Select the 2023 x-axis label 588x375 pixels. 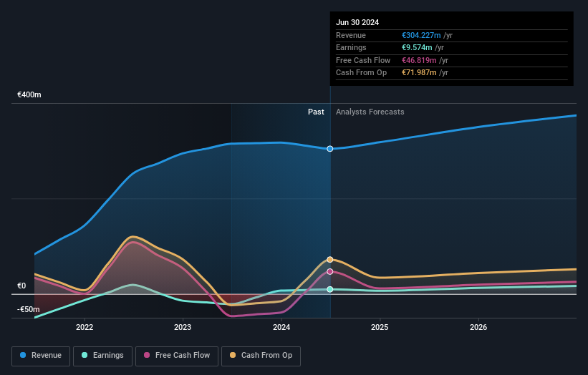pyautogui.click(x=183, y=327)
